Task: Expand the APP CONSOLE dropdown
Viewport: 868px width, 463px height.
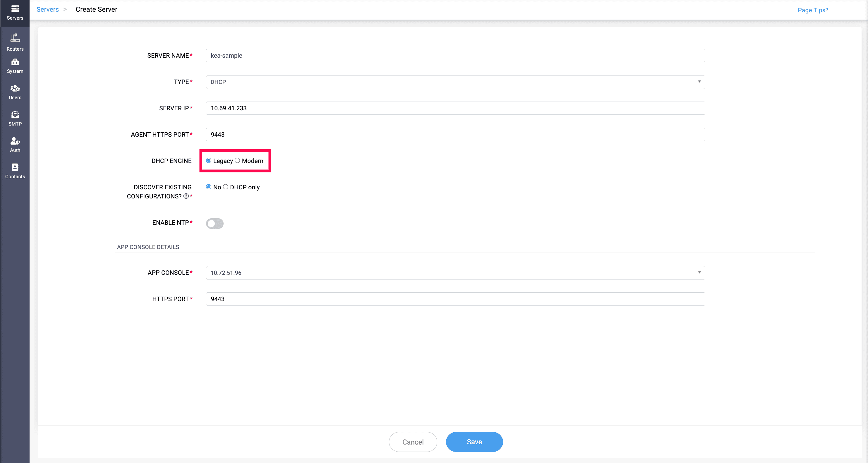Action: 455,272
